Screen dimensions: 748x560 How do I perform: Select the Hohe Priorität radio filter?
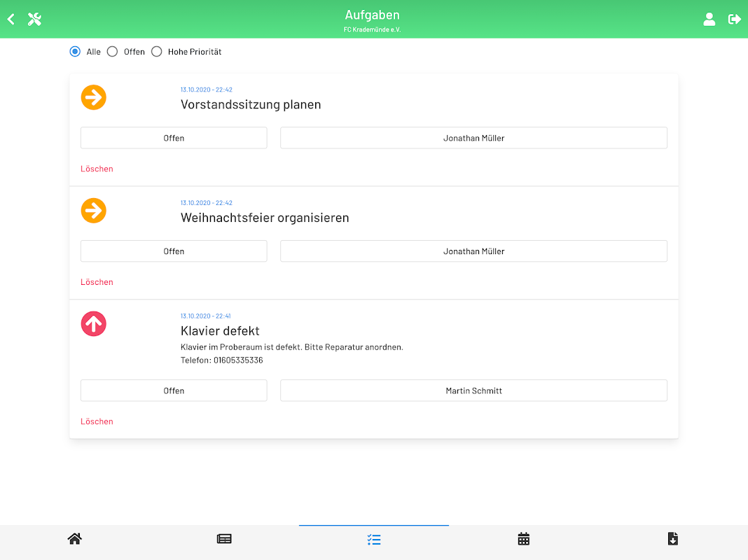click(x=156, y=52)
